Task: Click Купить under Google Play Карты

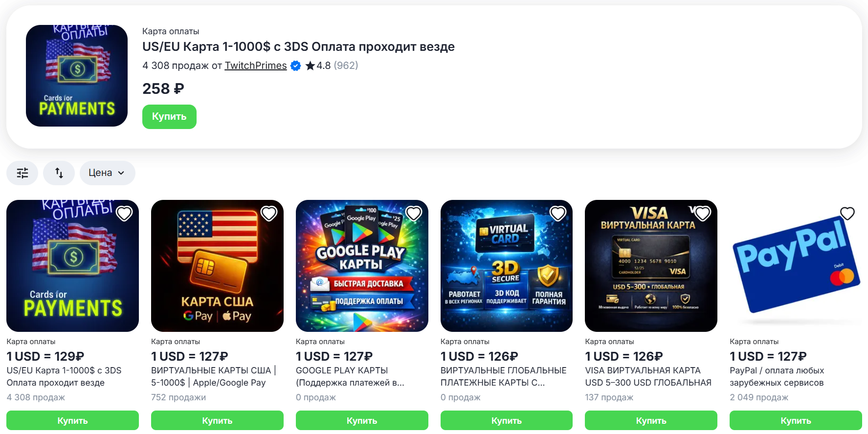Action: point(362,421)
